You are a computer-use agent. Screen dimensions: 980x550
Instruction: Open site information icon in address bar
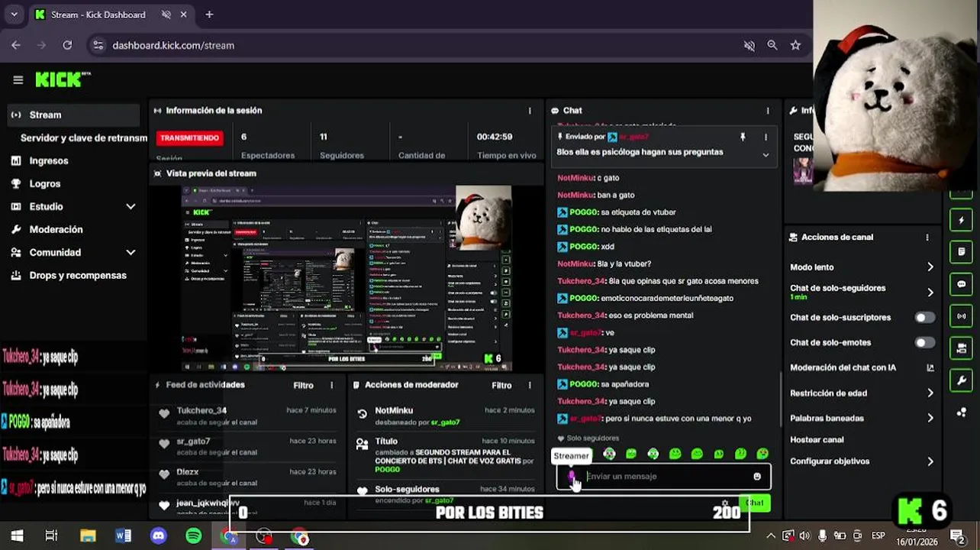click(98, 45)
